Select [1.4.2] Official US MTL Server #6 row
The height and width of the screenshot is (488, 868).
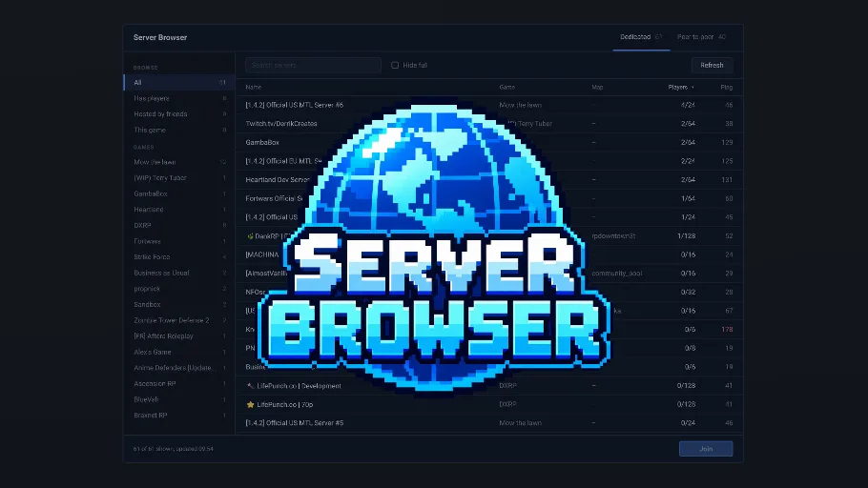(489, 105)
